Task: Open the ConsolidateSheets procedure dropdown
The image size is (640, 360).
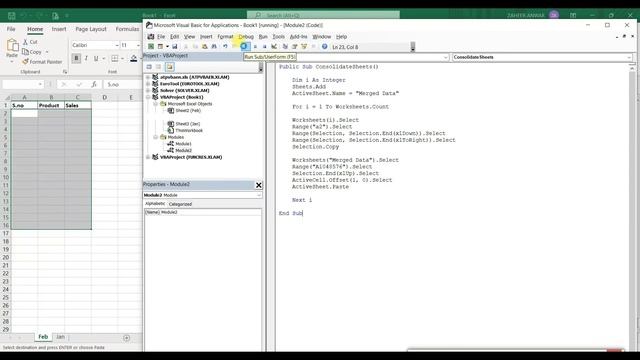Action: tap(629, 57)
